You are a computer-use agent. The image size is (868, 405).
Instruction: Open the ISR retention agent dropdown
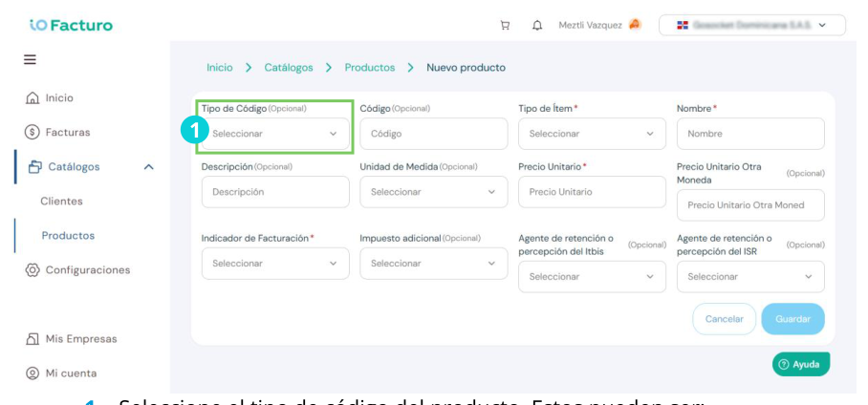pos(750,277)
